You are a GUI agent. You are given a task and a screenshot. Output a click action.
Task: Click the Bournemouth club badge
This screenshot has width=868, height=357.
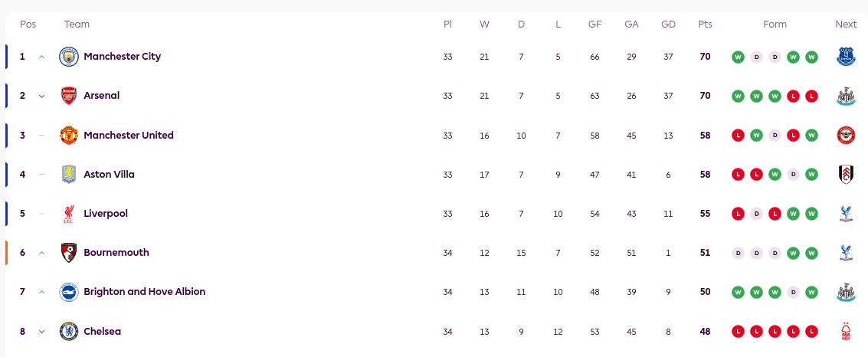coord(69,253)
